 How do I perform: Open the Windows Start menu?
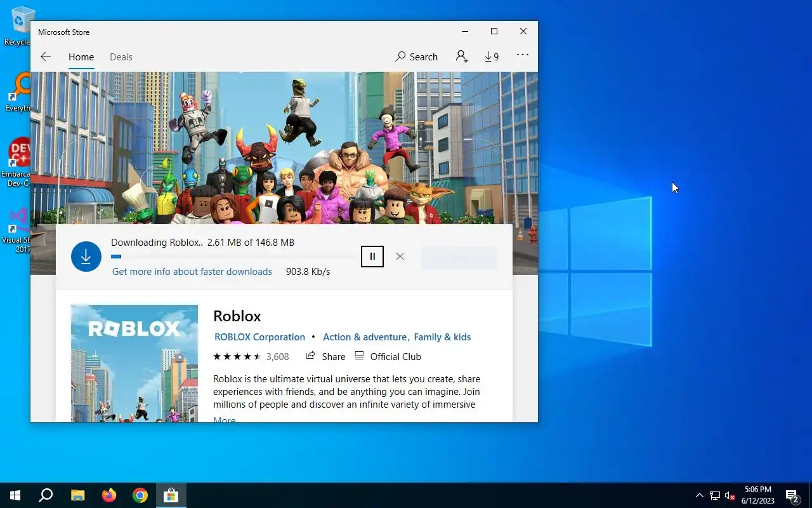15,495
